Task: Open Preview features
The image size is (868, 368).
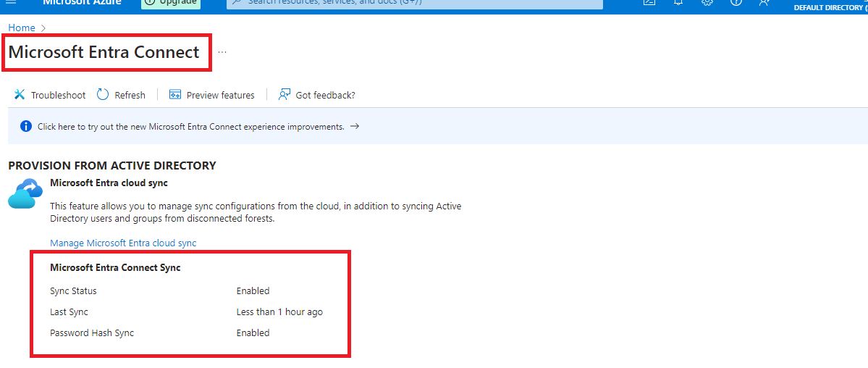Action: pyautogui.click(x=212, y=95)
